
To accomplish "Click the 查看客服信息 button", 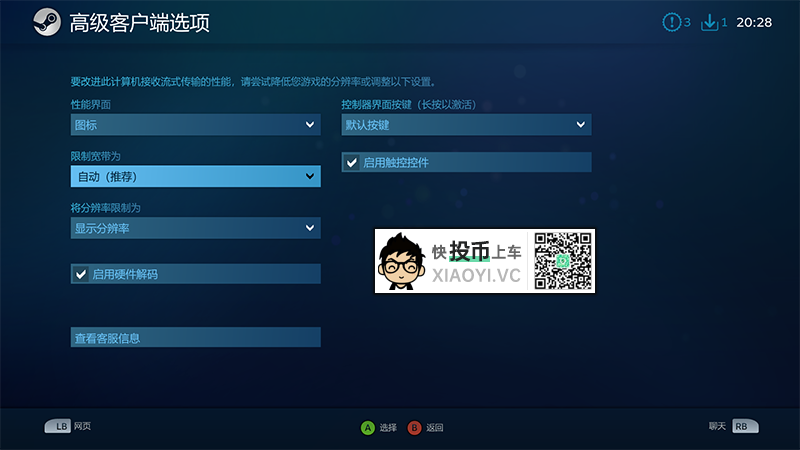I will click(x=195, y=337).
